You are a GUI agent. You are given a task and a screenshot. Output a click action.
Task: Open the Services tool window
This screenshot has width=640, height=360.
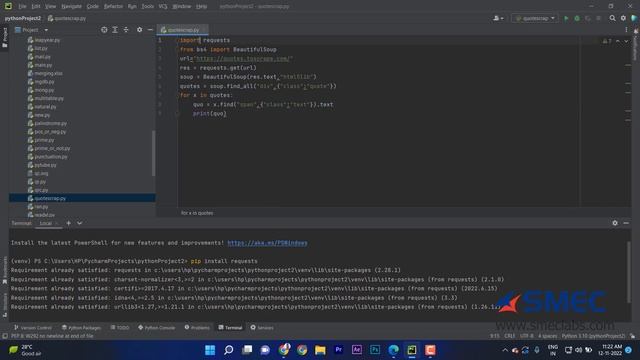tap(262, 328)
